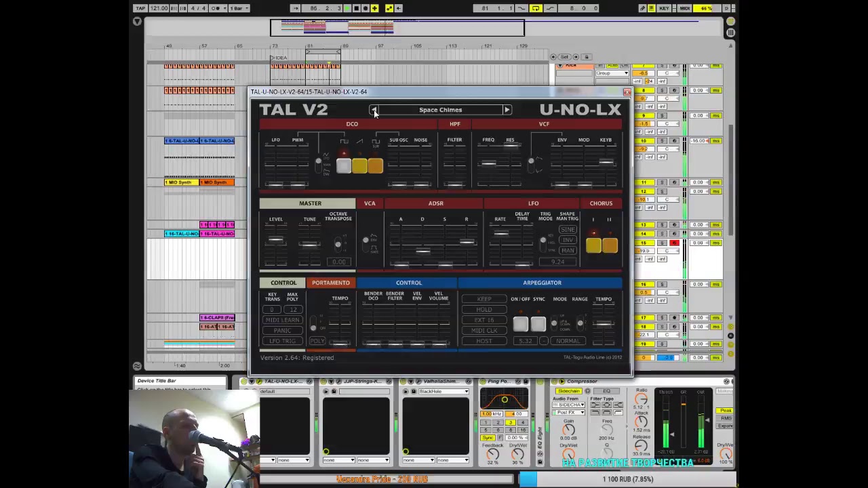Click the IDEA locator marker

[x=280, y=58]
